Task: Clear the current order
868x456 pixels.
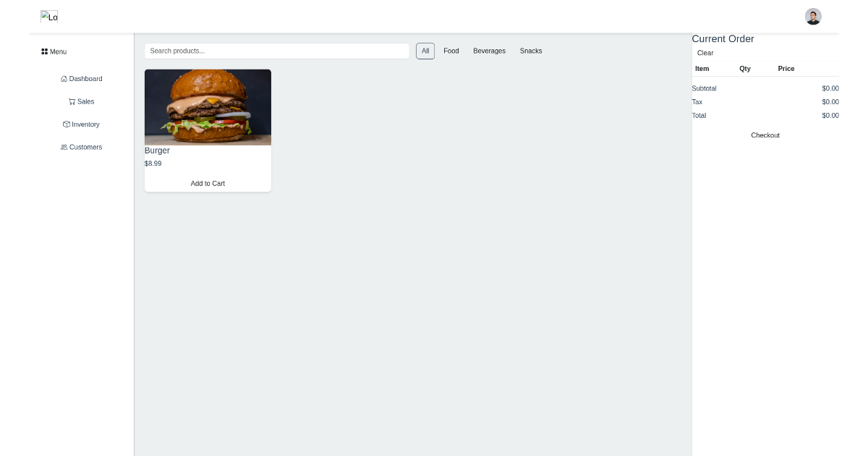Action: [x=705, y=53]
